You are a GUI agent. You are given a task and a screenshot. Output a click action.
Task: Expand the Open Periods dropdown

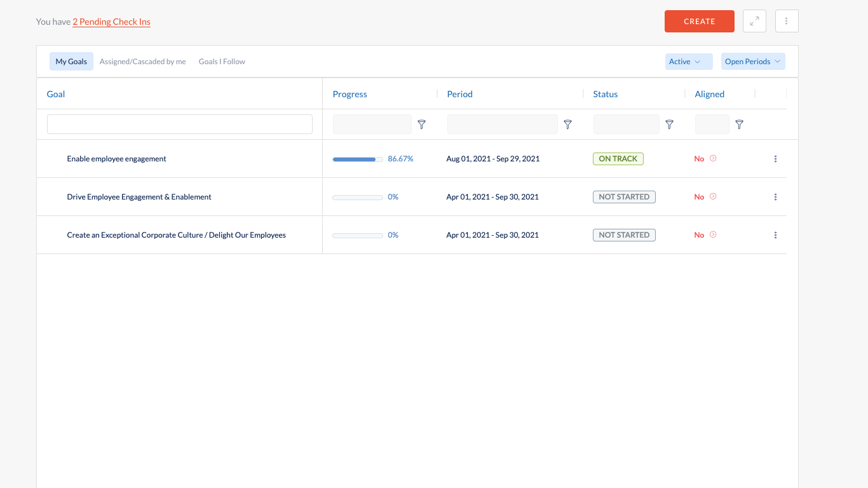tap(753, 62)
